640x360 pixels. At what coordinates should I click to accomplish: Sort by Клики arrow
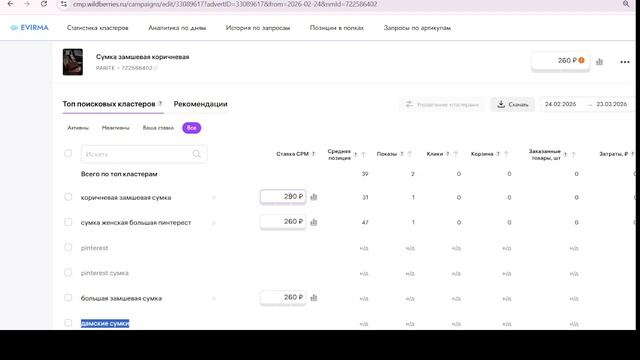(x=456, y=154)
